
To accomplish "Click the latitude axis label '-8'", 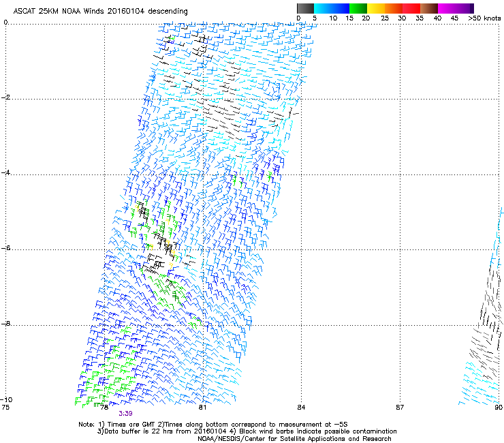I will [x=6, y=323].
